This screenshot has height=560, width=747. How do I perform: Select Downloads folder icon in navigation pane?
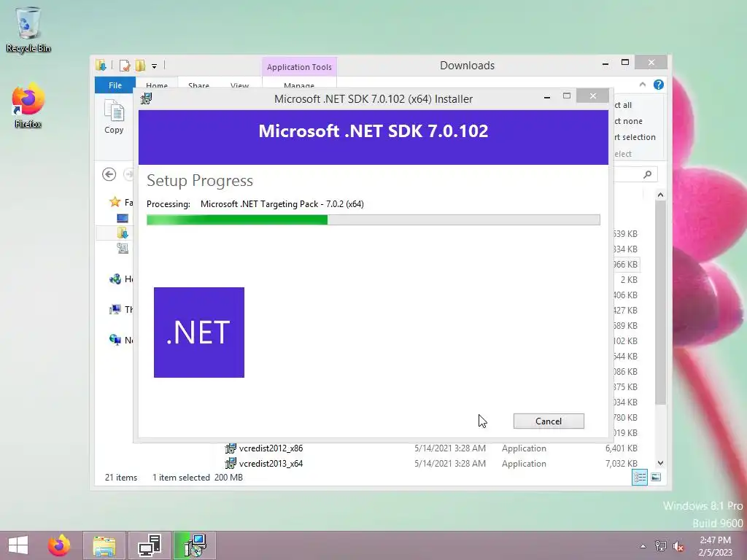123,233
